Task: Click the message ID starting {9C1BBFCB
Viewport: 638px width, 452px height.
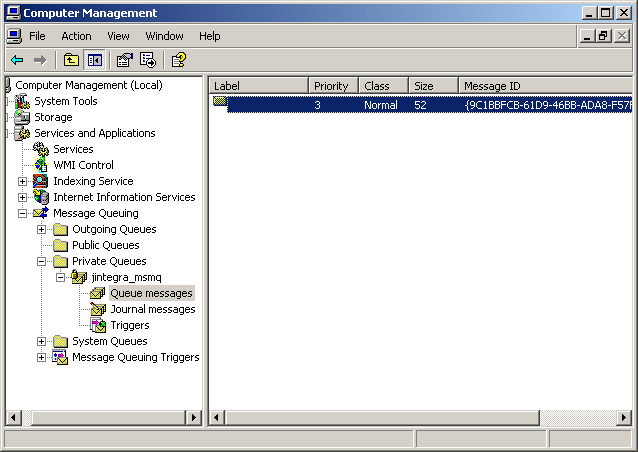Action: click(x=548, y=105)
